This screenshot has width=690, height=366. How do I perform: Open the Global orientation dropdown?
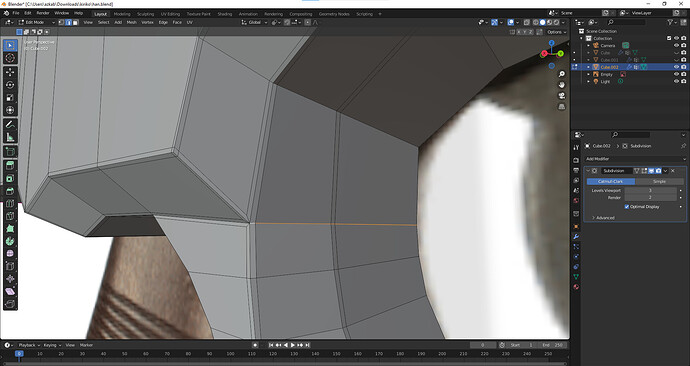coord(254,22)
